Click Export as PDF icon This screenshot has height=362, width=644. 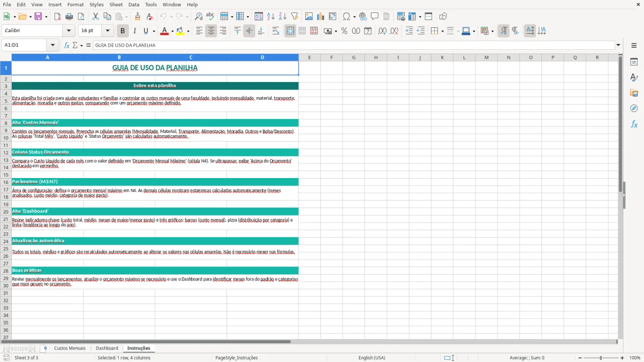pyautogui.click(x=57, y=17)
